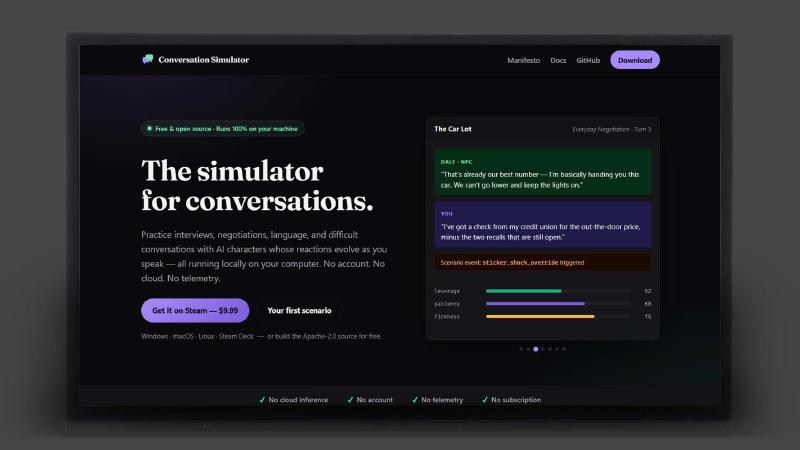The width and height of the screenshot is (800, 450).
Task: Click The Car Lot scenario title
Action: [453, 129]
